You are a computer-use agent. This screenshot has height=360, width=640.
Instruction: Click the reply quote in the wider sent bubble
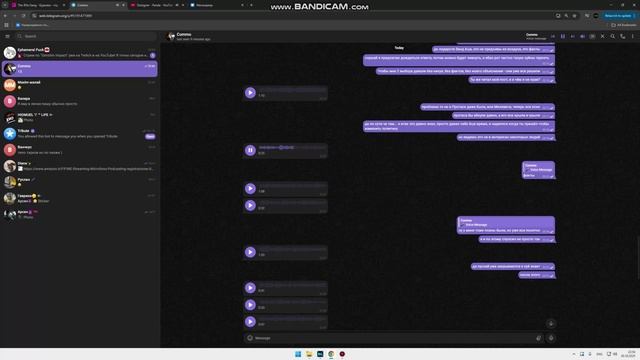click(x=505, y=222)
